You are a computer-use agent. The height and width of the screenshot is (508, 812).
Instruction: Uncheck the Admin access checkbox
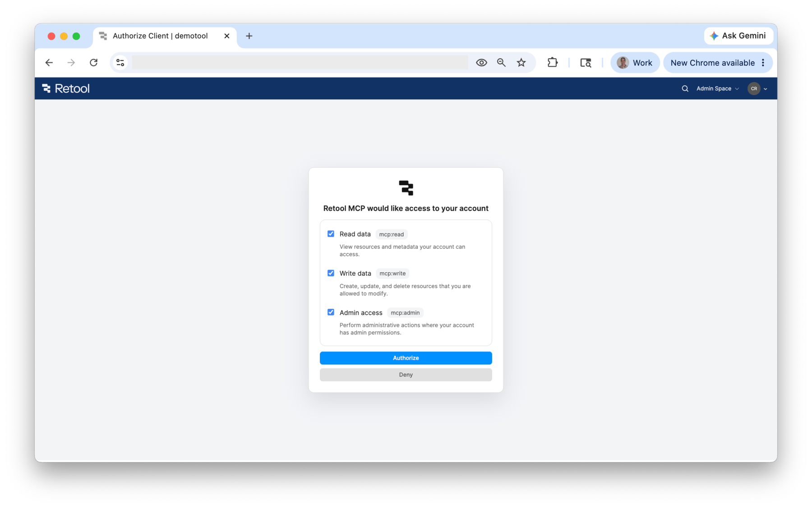pyautogui.click(x=331, y=312)
